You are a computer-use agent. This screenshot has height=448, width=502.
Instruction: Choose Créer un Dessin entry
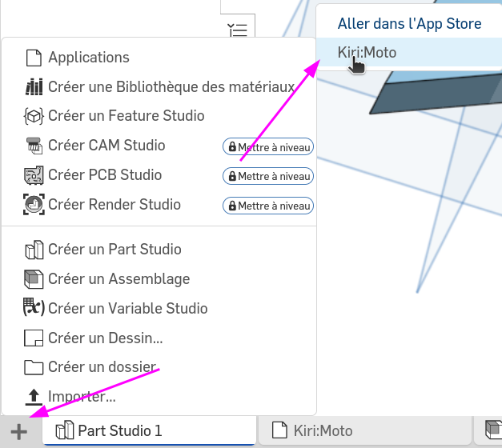[x=159, y=338]
